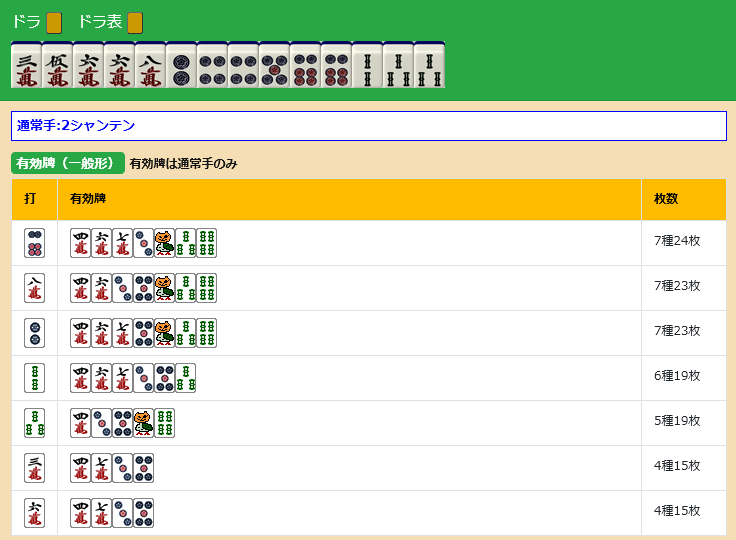
Task: Click the 三萬 tile in the top hand
Action: tap(26, 66)
